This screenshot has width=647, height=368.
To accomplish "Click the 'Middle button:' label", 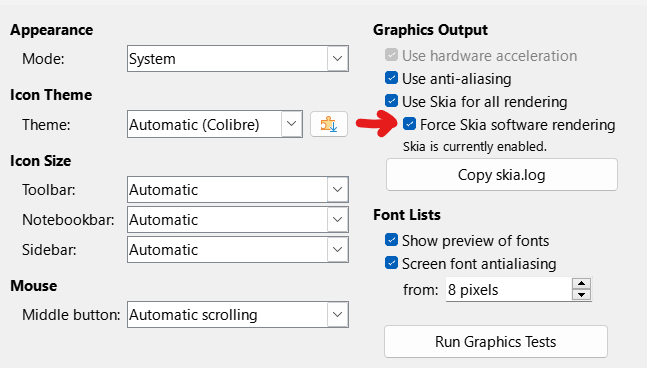I will point(71,315).
